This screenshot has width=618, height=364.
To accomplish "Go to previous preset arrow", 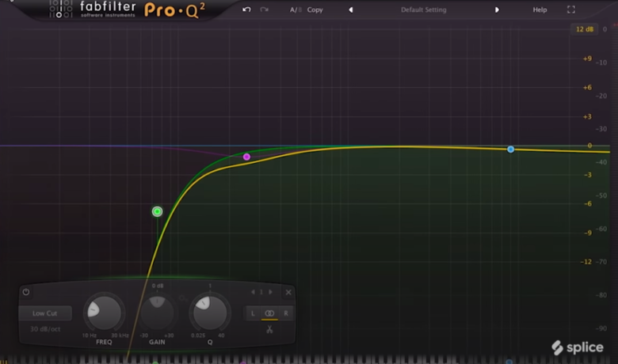I will [x=350, y=9].
